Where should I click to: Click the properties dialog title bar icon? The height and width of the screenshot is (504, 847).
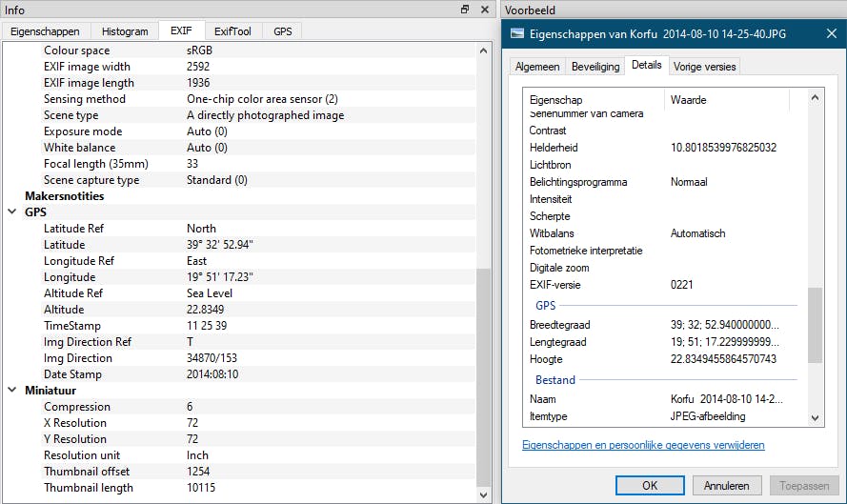tap(517, 33)
